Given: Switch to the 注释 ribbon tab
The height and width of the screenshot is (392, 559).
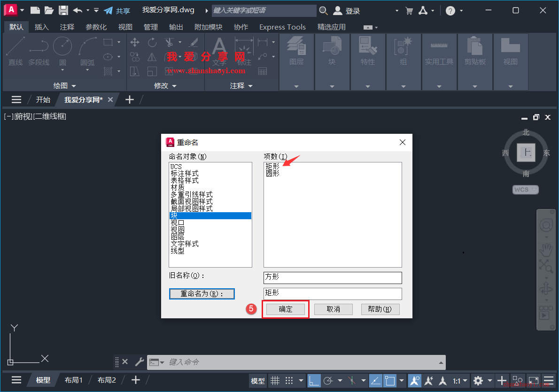Looking at the screenshot, I should pos(67,27).
